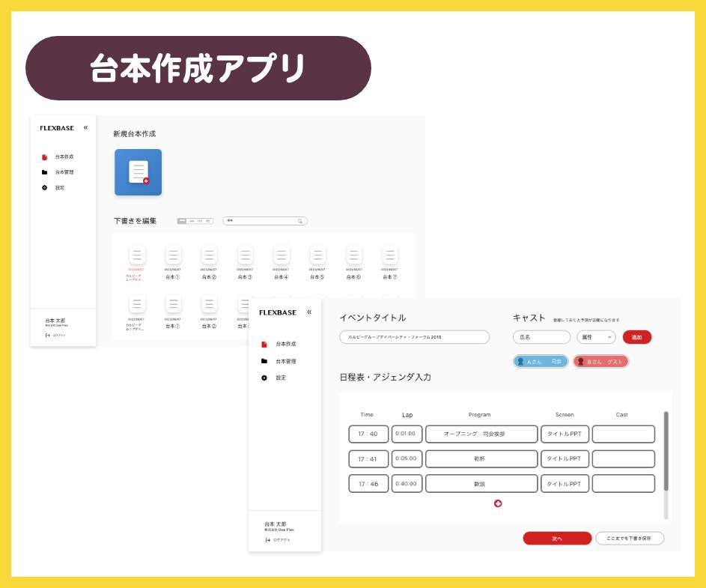Viewport: 706px width, 588px height.
Task: Click the empty Cast cell in the 17:40 row
Action: tap(623, 434)
